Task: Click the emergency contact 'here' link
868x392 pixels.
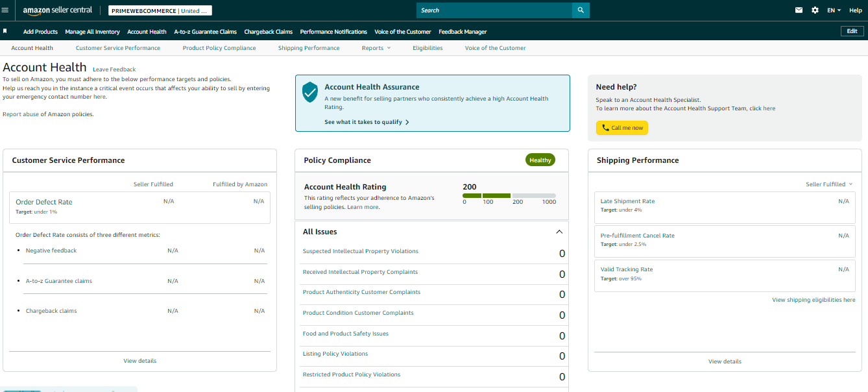Action: [99, 97]
